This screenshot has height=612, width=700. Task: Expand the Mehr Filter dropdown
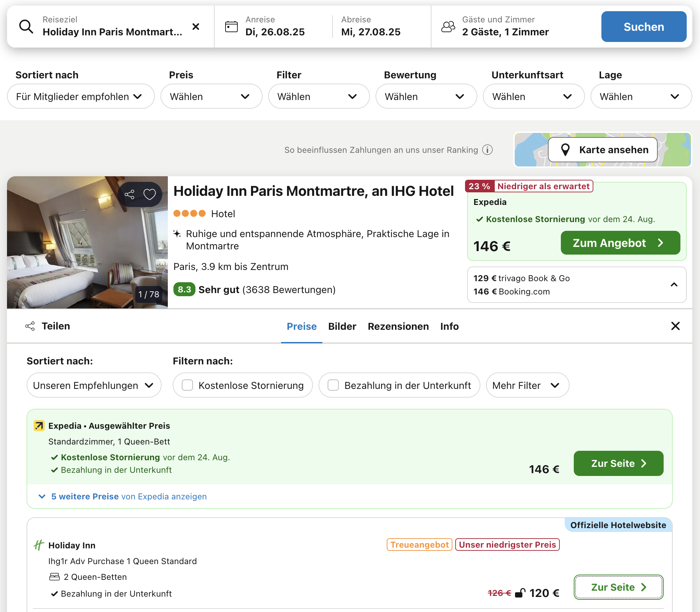pos(527,385)
